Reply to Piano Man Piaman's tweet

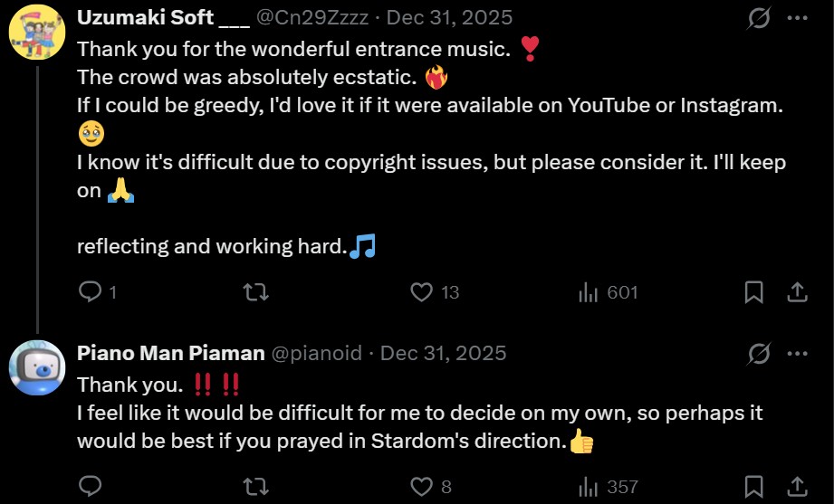pos(90,487)
